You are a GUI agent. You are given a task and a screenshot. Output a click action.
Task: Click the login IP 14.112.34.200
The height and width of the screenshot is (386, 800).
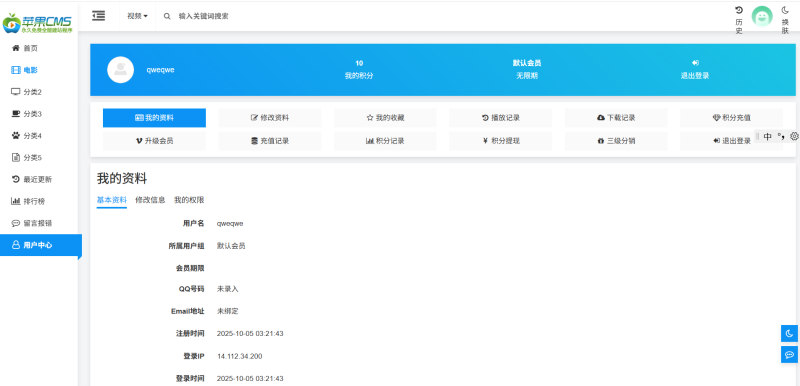(x=240, y=356)
